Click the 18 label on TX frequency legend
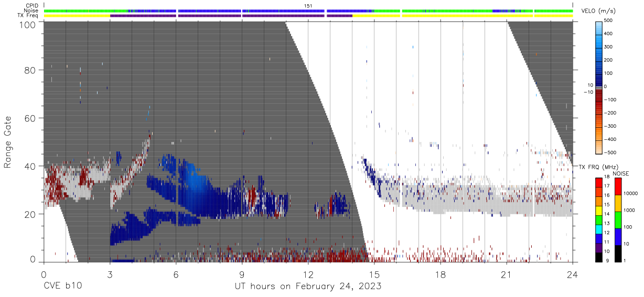 (x=606, y=178)
